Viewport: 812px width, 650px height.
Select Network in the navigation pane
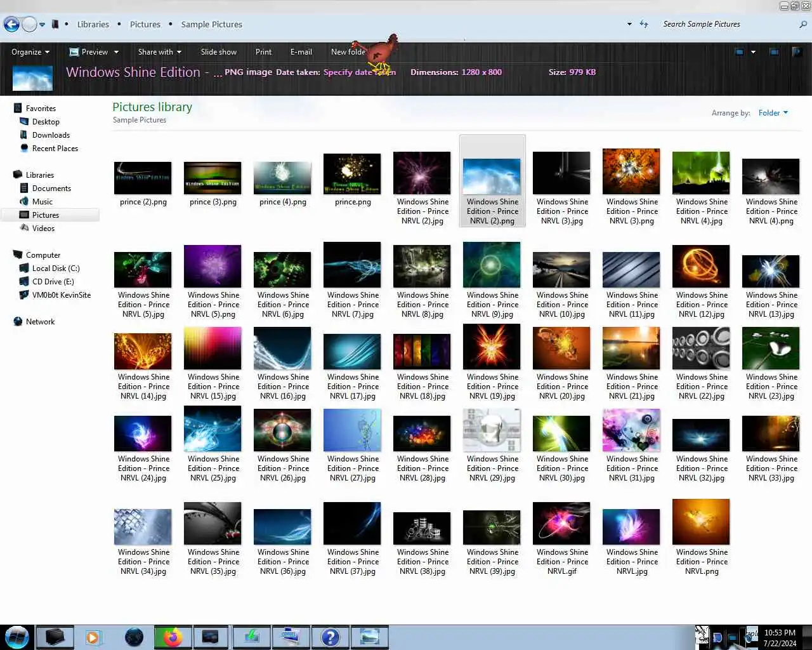point(40,322)
